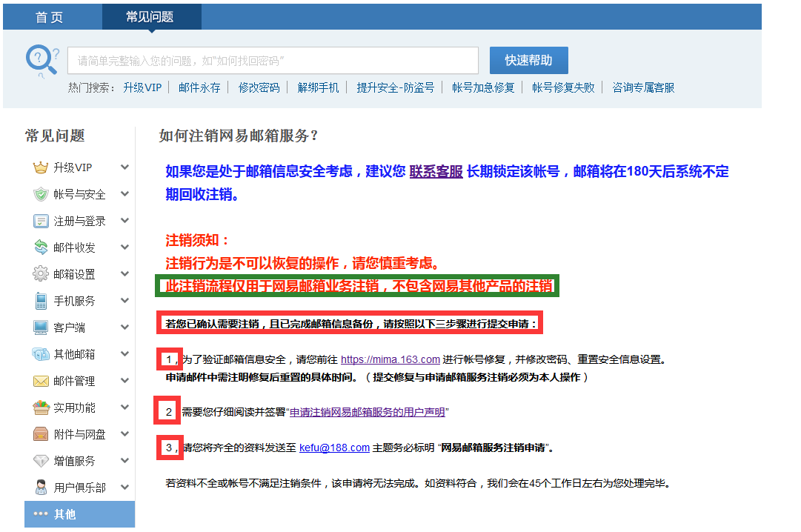
Task: Open the 首页 tab
Action: (x=50, y=17)
